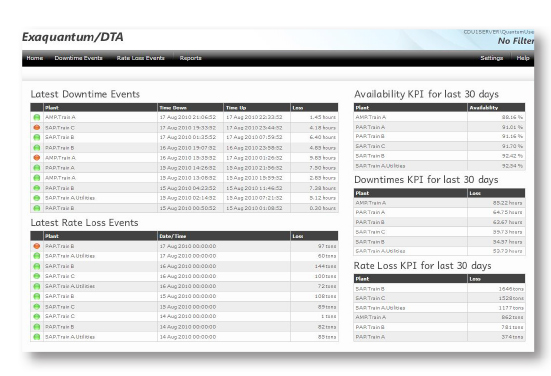551x376 pixels.
Task: Click SAP.Train B in Downtimes KPI table
Action: point(370,242)
